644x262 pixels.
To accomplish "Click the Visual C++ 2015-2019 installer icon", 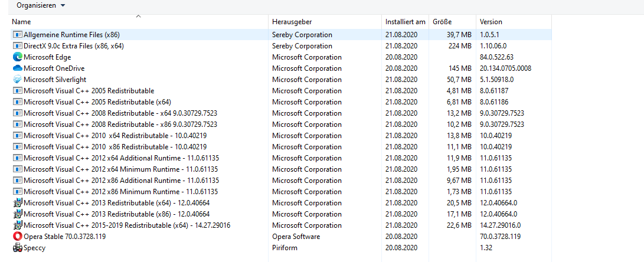I will 17,225.
